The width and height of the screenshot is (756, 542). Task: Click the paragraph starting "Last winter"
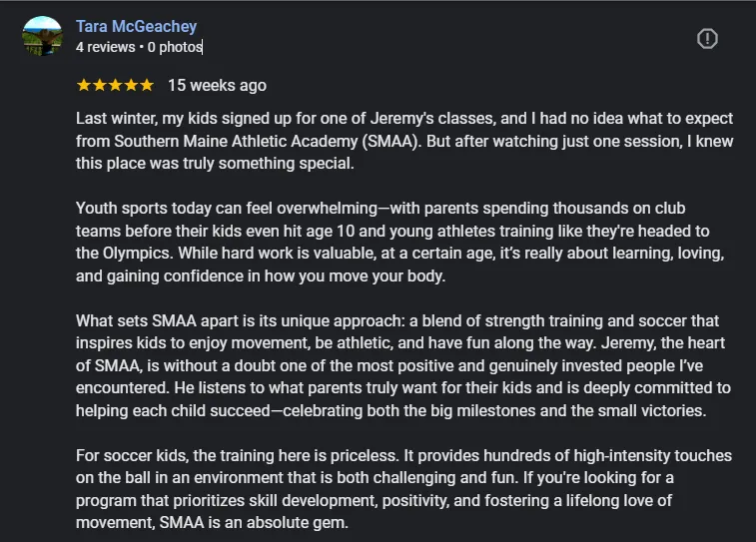click(404, 141)
